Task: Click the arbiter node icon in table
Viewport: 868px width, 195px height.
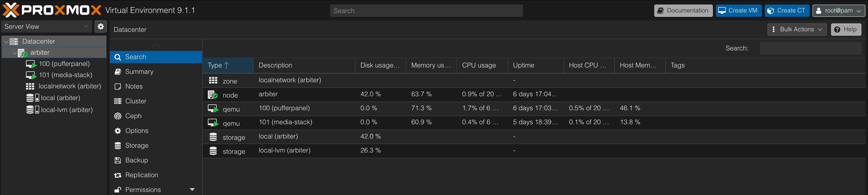Action: click(213, 95)
